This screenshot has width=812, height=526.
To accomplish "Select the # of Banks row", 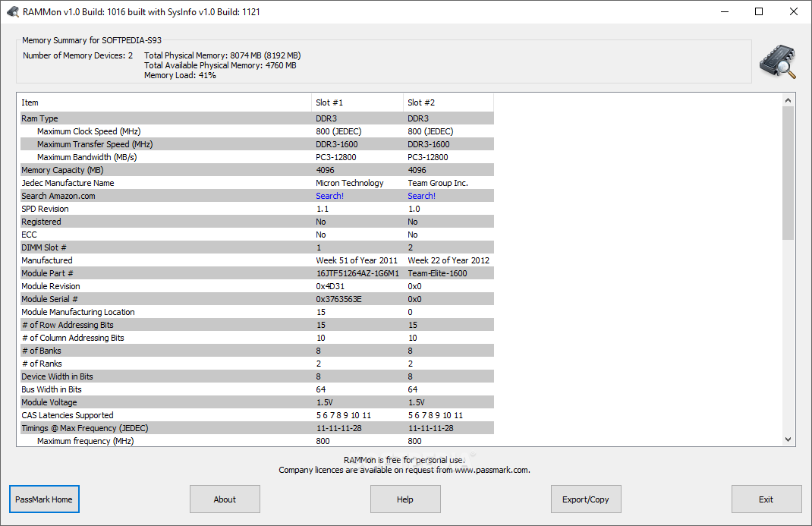I will 257,351.
